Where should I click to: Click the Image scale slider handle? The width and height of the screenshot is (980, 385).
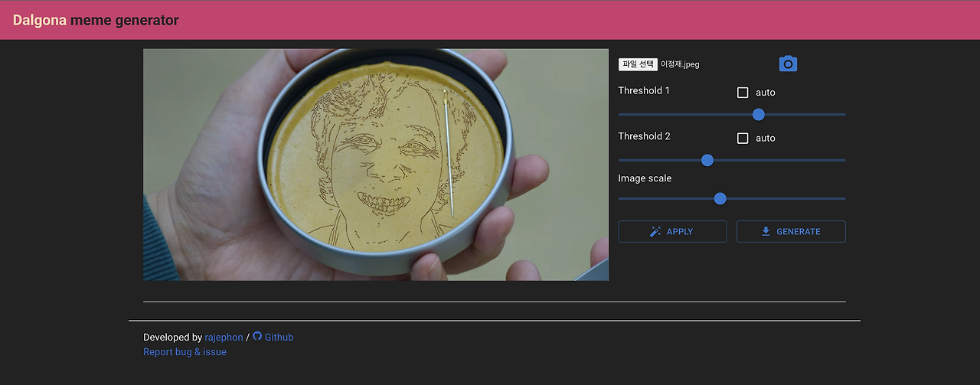point(720,198)
